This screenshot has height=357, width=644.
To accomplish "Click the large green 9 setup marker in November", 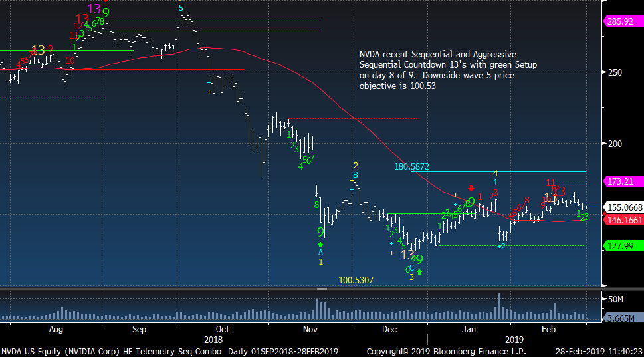I will coord(320,232).
